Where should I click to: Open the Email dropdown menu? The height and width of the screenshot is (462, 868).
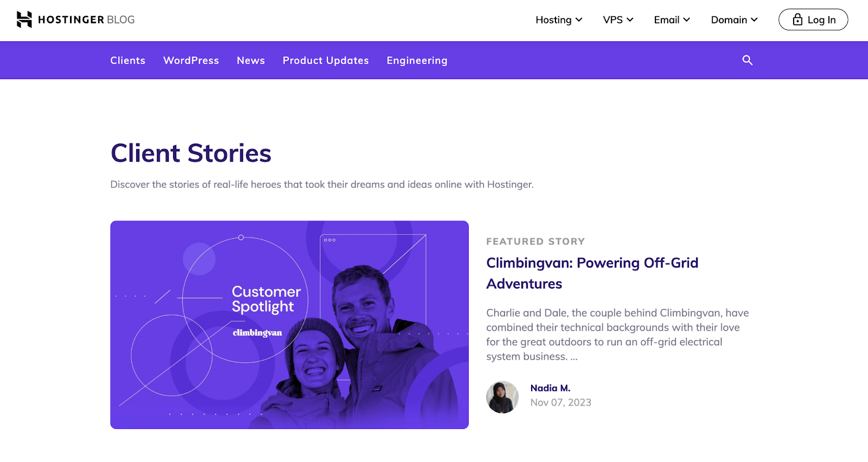(671, 20)
